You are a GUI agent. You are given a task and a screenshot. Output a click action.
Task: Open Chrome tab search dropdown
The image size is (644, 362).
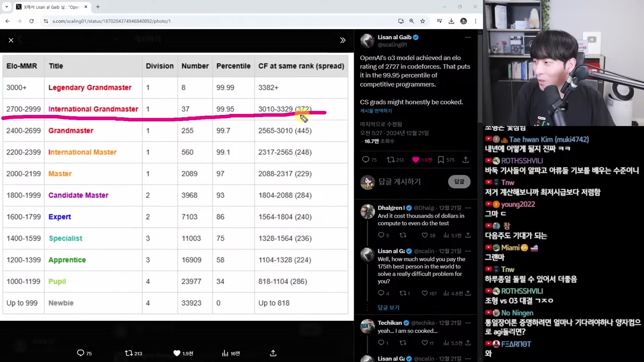coord(6,7)
